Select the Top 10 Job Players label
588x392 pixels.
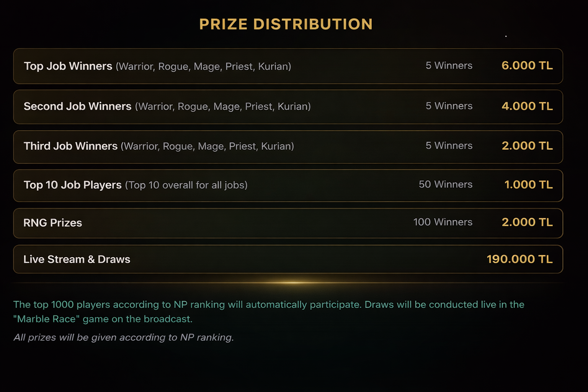click(x=72, y=185)
